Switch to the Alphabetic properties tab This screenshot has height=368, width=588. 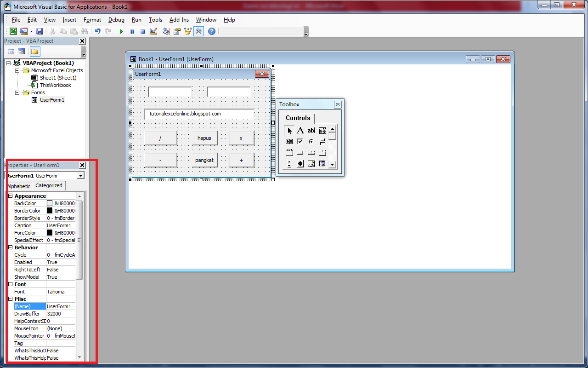pyautogui.click(x=18, y=186)
